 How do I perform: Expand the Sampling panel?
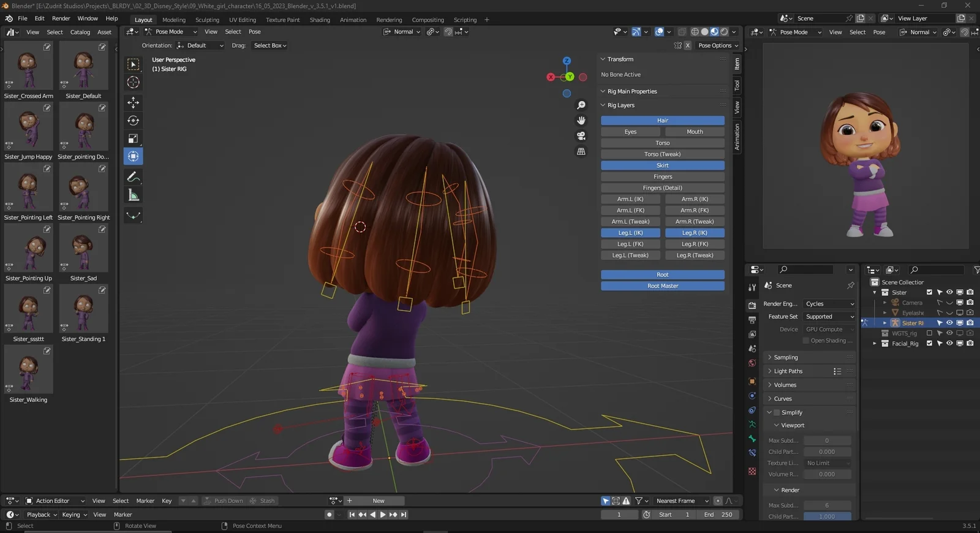tap(786, 357)
